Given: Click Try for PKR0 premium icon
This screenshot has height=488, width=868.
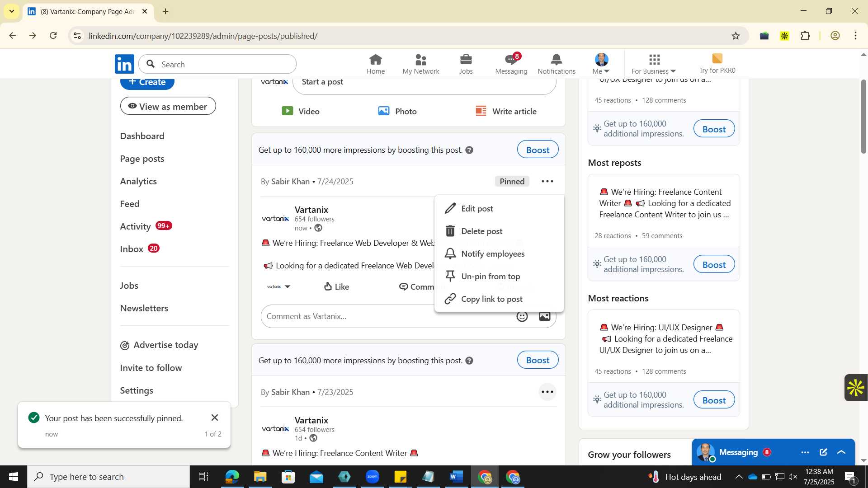Looking at the screenshot, I should (717, 64).
